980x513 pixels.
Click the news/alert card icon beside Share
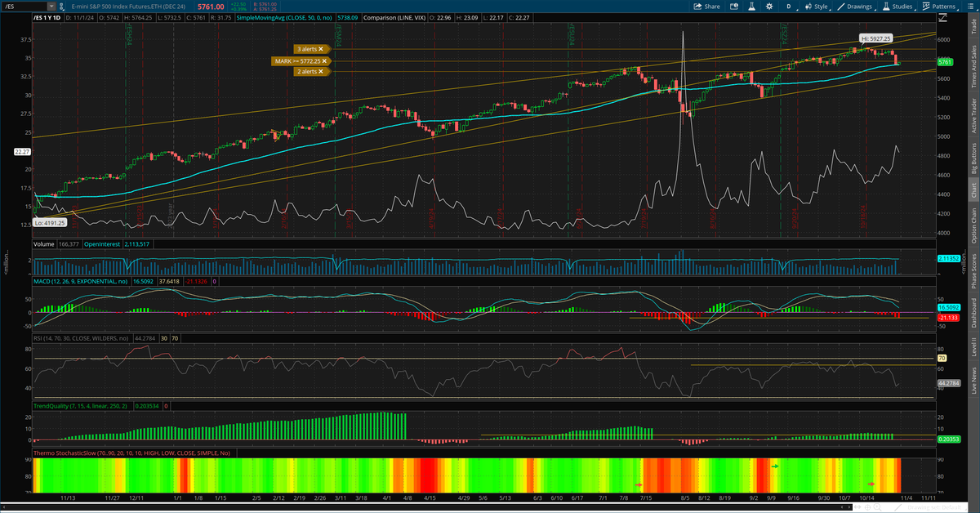(734, 6)
